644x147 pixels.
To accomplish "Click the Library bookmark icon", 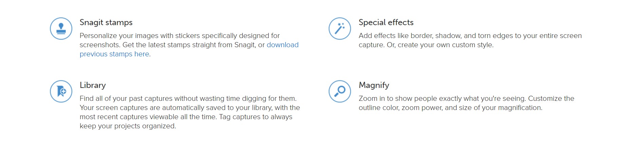I will [61, 91].
